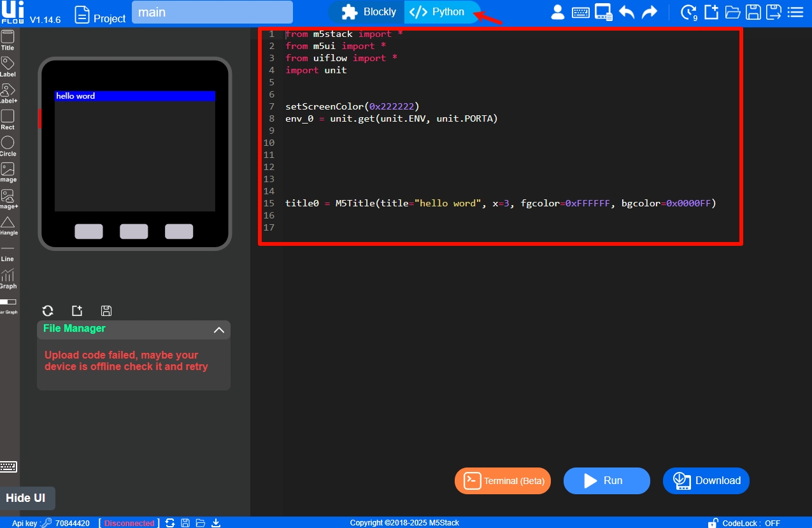The width and height of the screenshot is (812, 528).
Task: Select the Label+ UI element
Action: [x=8, y=94]
